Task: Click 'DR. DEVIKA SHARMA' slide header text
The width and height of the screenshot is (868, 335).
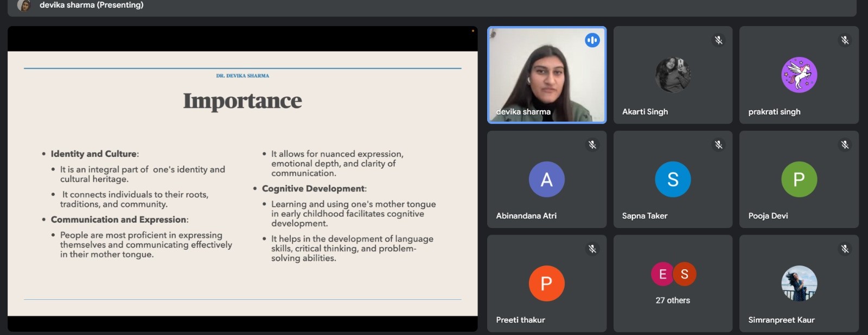Action: coord(242,76)
